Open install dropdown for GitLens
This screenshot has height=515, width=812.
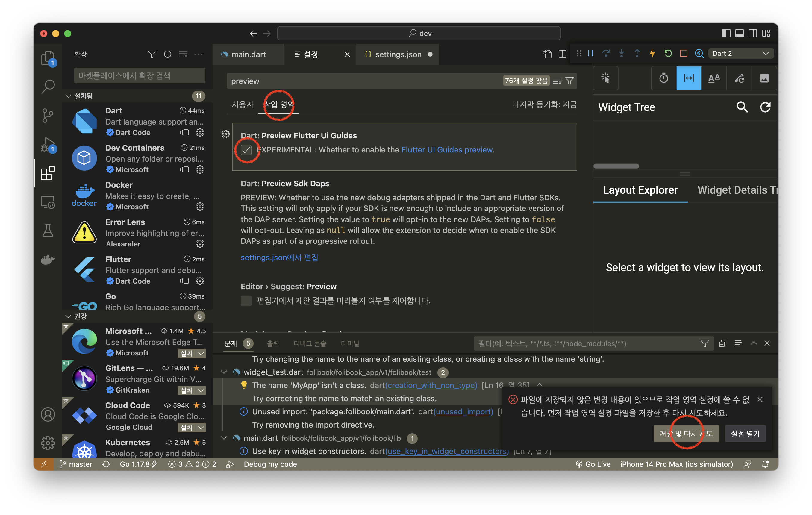(x=201, y=390)
